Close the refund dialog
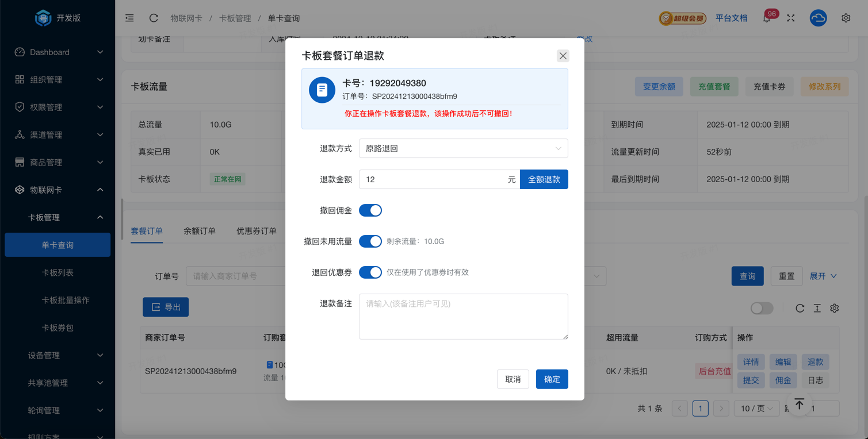This screenshot has width=868, height=439. point(563,56)
